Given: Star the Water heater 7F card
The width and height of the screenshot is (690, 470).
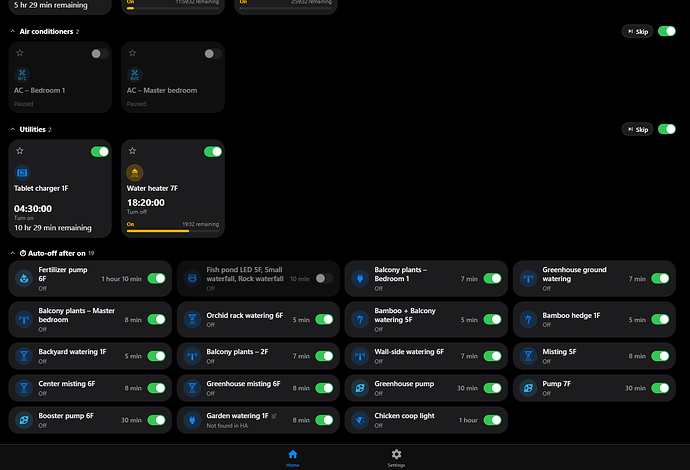Looking at the screenshot, I should (132, 151).
